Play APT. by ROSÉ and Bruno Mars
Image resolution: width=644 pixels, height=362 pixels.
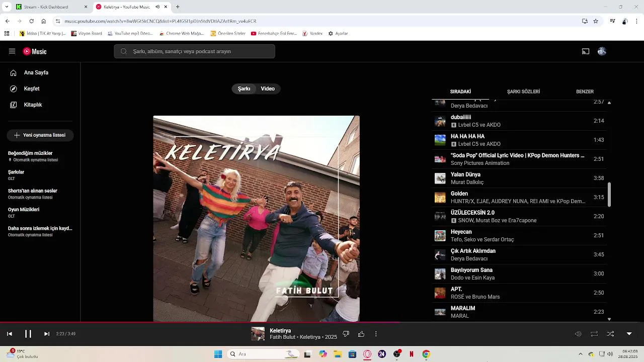pyautogui.click(x=519, y=293)
